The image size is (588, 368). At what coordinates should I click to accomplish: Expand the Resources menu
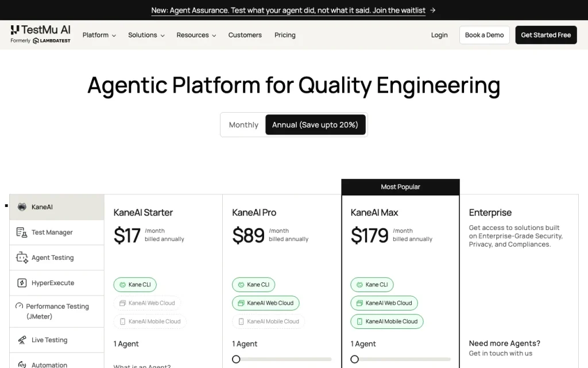coord(196,35)
